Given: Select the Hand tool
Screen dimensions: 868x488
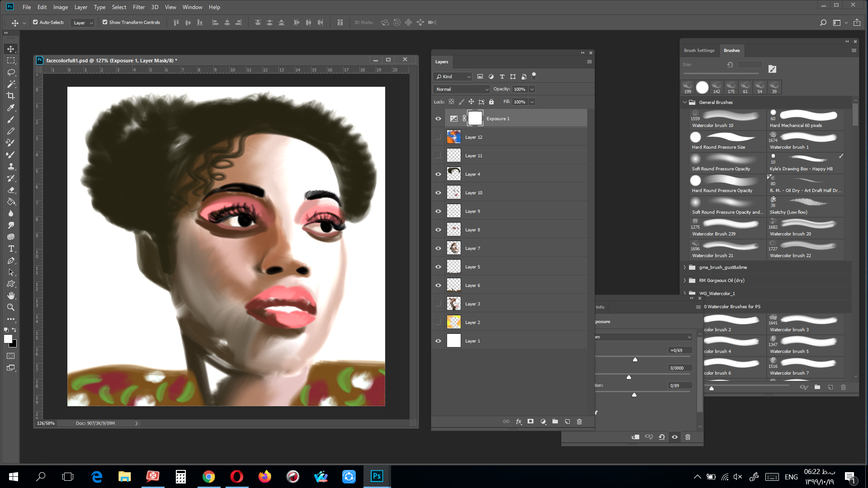Looking at the screenshot, I should [x=11, y=296].
